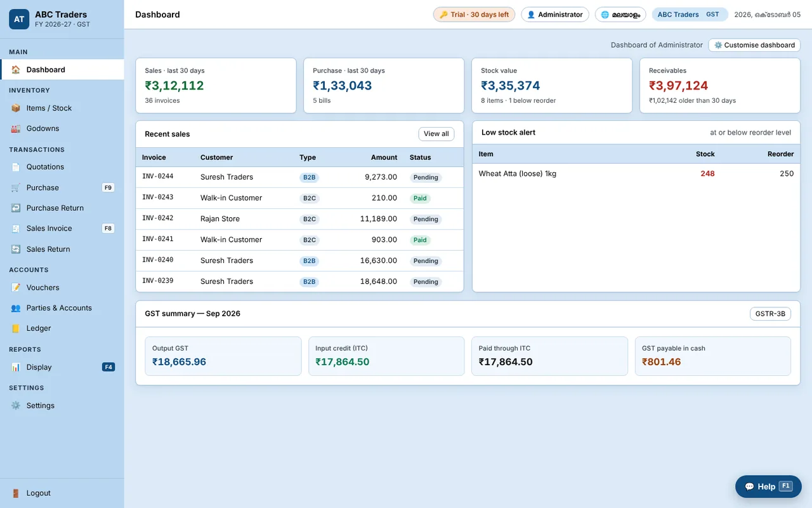The image size is (812, 508).
Task: Open the Help chat button
Action: [x=768, y=486]
